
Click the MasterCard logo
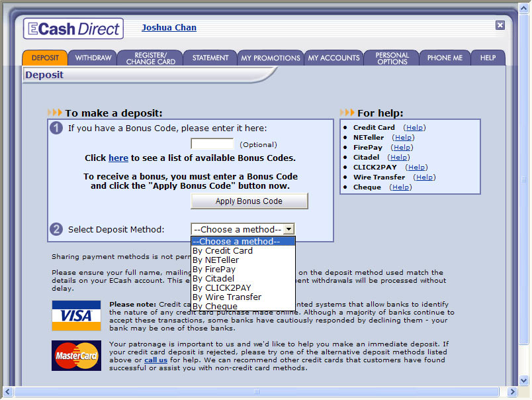click(76, 356)
